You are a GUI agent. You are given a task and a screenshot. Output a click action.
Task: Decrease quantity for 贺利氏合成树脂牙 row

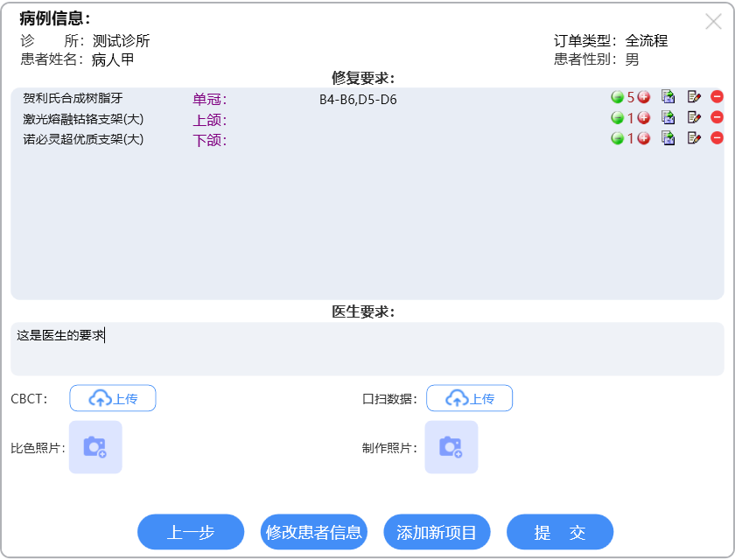coord(617,97)
